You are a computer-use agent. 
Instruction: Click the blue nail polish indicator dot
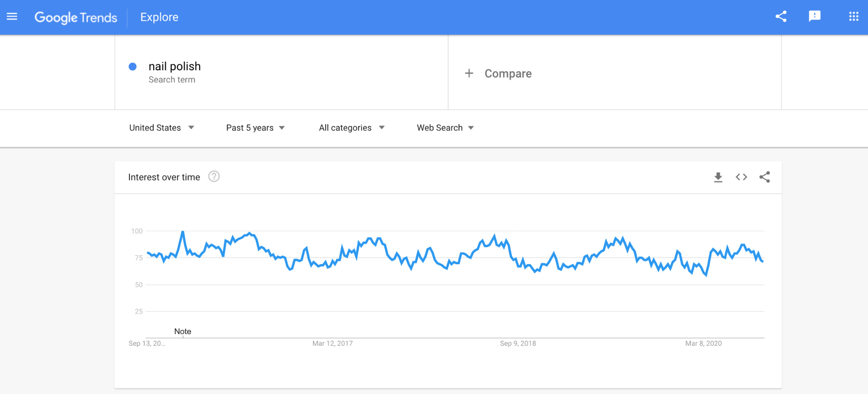[132, 66]
